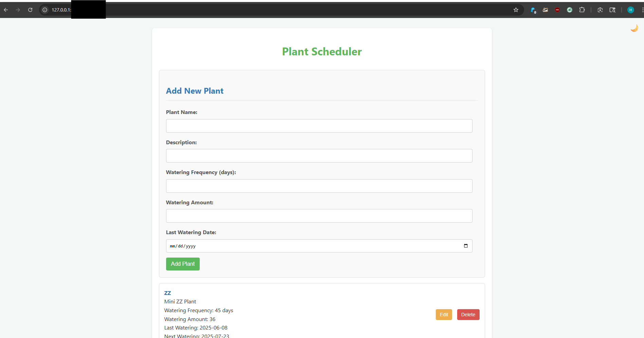
Task: Toggle dark mode with the moon icon
Action: click(634, 28)
